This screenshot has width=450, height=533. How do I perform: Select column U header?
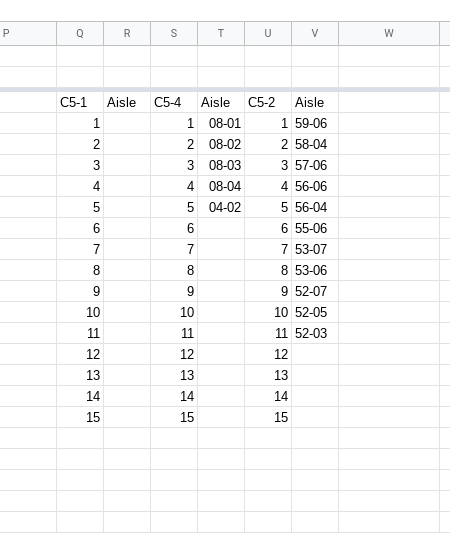(x=268, y=33)
